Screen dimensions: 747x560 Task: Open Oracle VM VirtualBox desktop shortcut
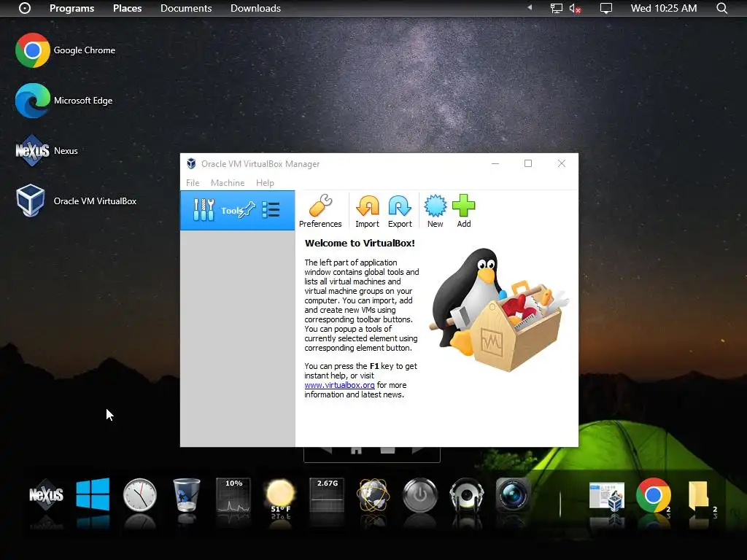[x=76, y=201]
